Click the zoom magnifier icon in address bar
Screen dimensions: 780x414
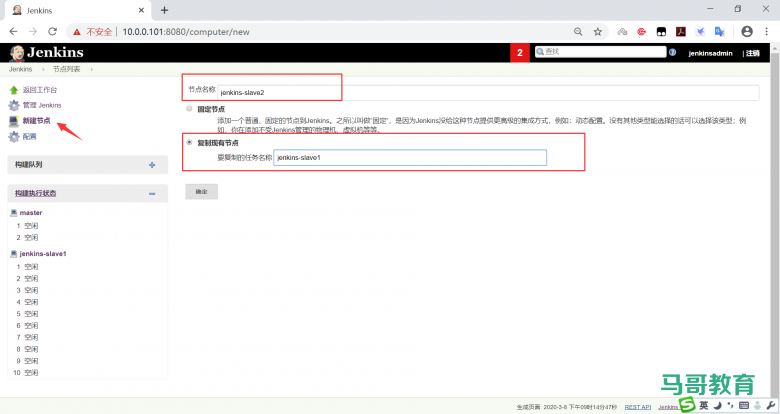(x=578, y=31)
